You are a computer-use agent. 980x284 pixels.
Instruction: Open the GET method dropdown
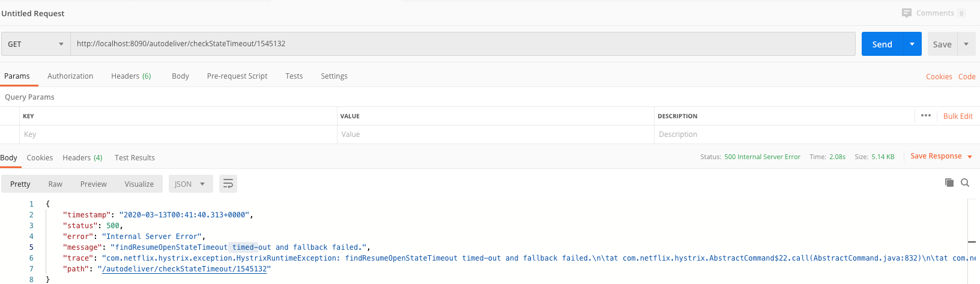pos(35,44)
